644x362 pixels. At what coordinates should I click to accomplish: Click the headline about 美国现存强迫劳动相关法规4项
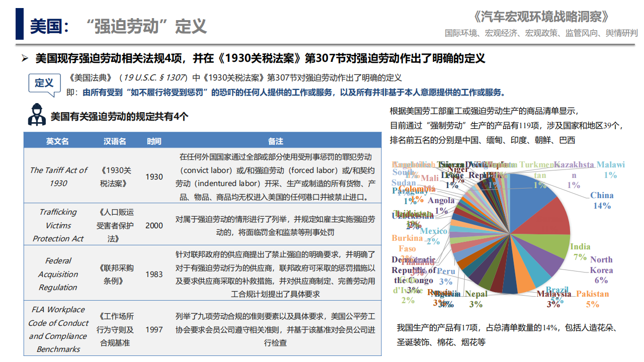click(x=260, y=59)
